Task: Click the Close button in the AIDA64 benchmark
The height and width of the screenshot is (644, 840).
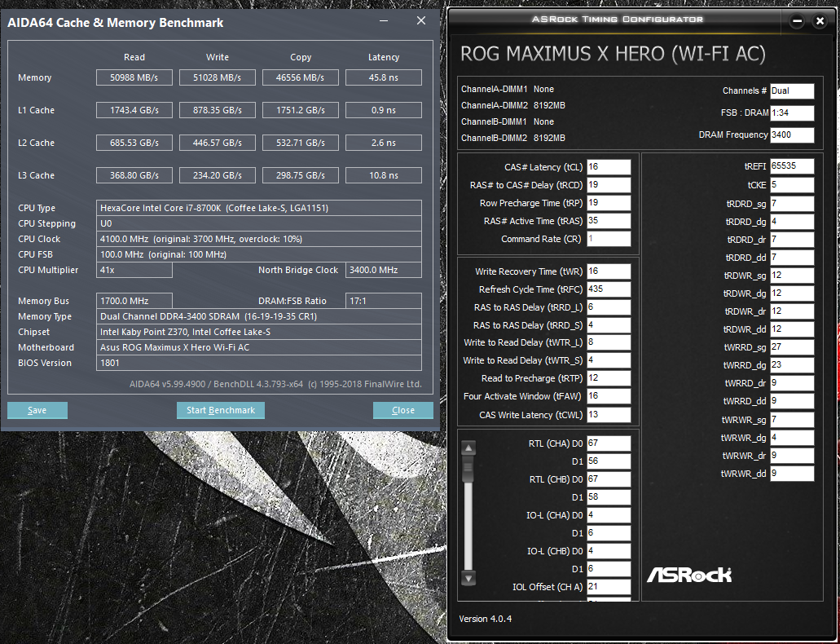Action: [402, 410]
